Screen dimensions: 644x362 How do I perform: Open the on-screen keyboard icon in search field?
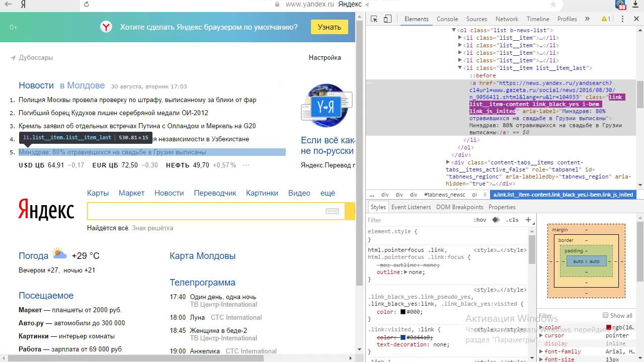pyautogui.click(x=332, y=211)
